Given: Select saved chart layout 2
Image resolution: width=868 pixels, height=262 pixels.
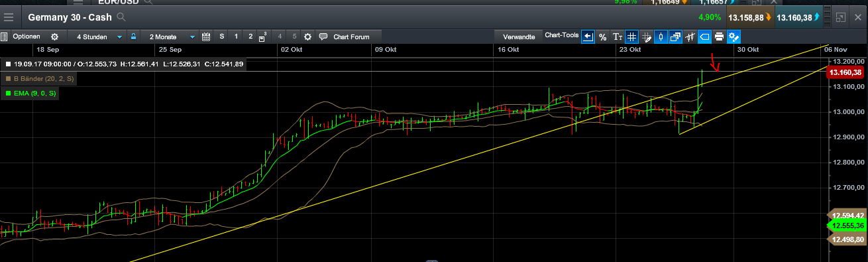Looking at the screenshot, I should tap(250, 36).
